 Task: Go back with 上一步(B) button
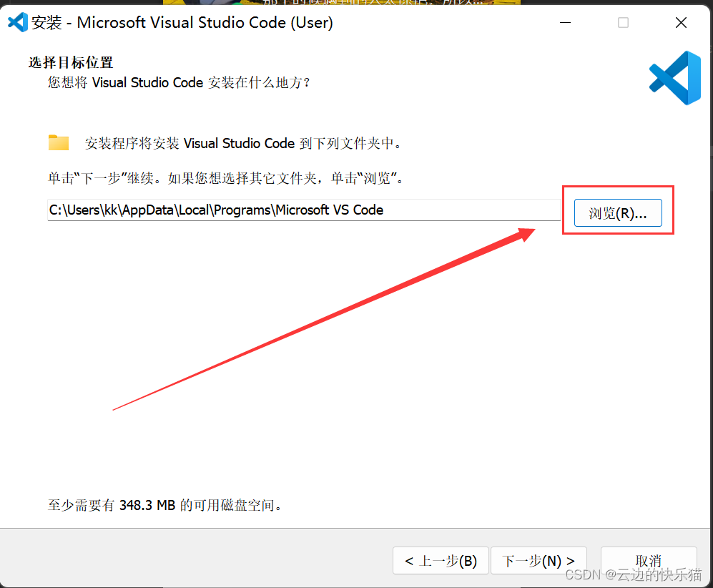point(441,561)
